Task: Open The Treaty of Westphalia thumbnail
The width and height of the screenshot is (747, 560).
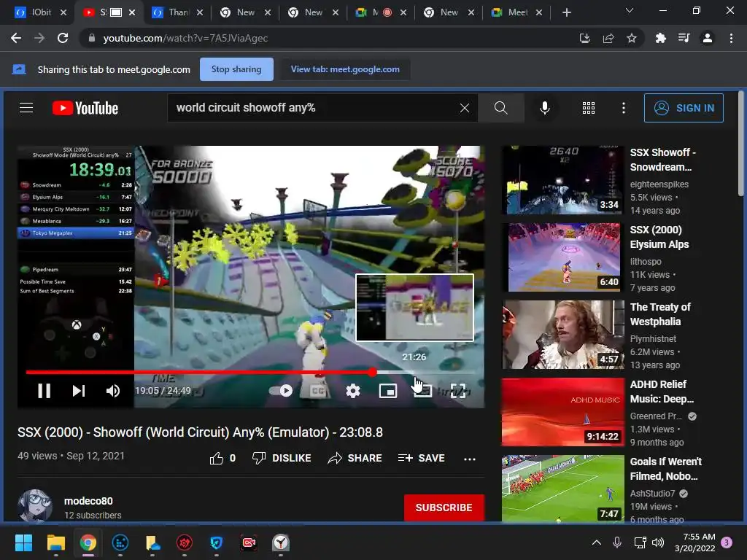Action: [x=562, y=334]
